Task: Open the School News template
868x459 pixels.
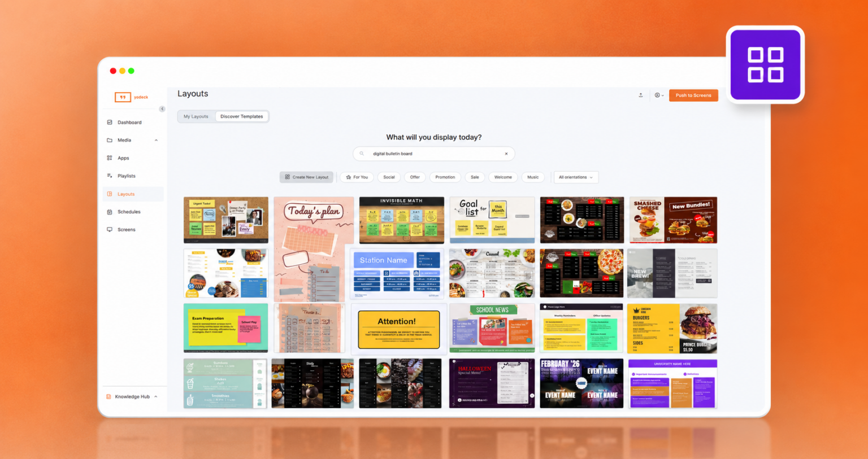Action: click(x=492, y=328)
